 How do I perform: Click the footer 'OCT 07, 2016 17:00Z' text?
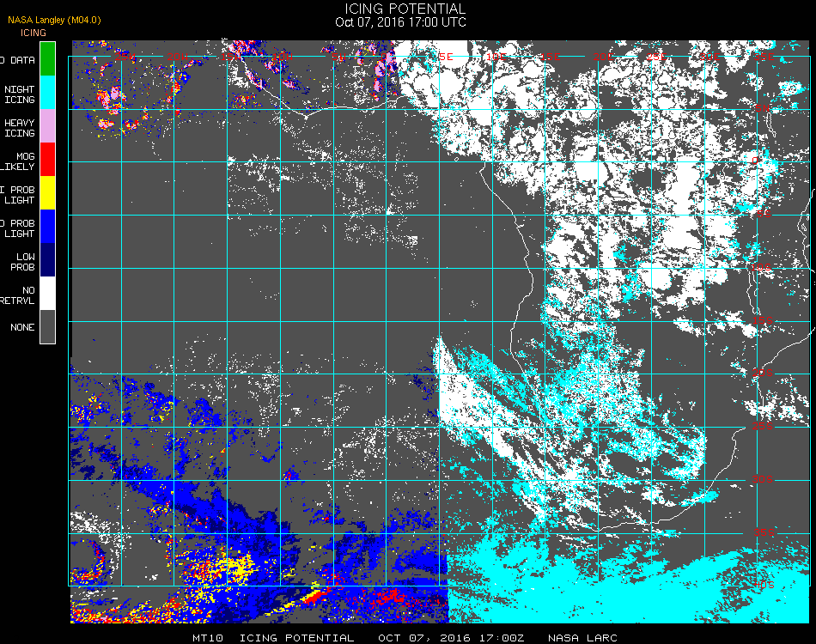451,638
